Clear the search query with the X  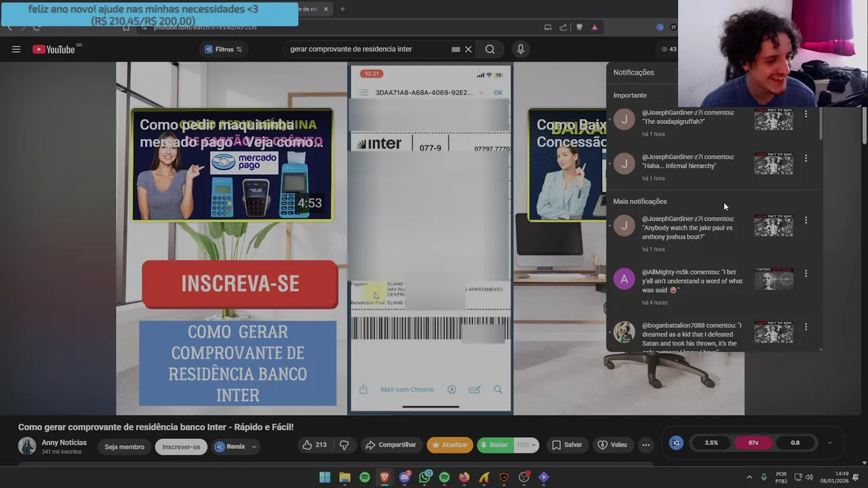click(x=468, y=49)
